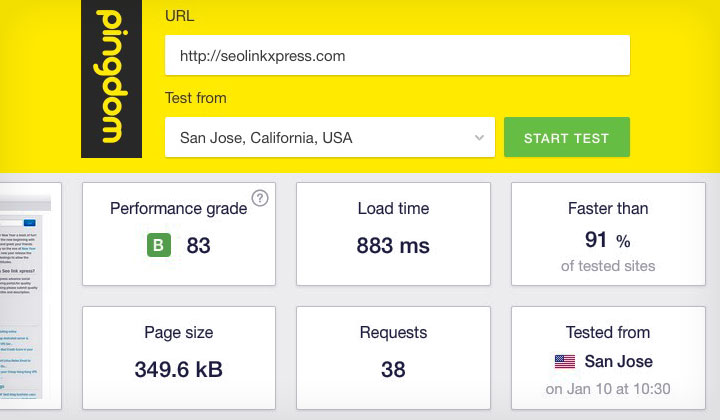Viewport: 720px width, 420px height.
Task: Click the 'on Jan 10 at 10:30' timestamp
Action: [608, 389]
